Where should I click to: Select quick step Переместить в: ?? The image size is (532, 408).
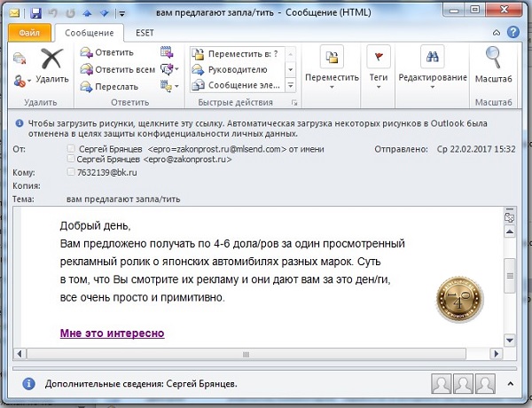[x=237, y=54]
